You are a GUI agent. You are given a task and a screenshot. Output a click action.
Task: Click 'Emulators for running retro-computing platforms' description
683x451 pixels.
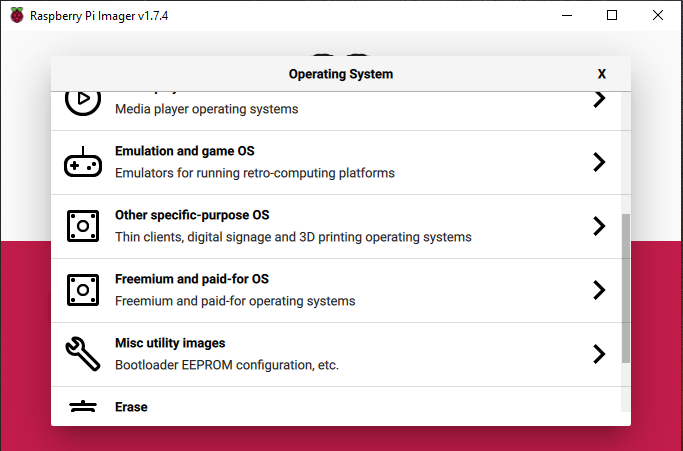click(x=255, y=173)
